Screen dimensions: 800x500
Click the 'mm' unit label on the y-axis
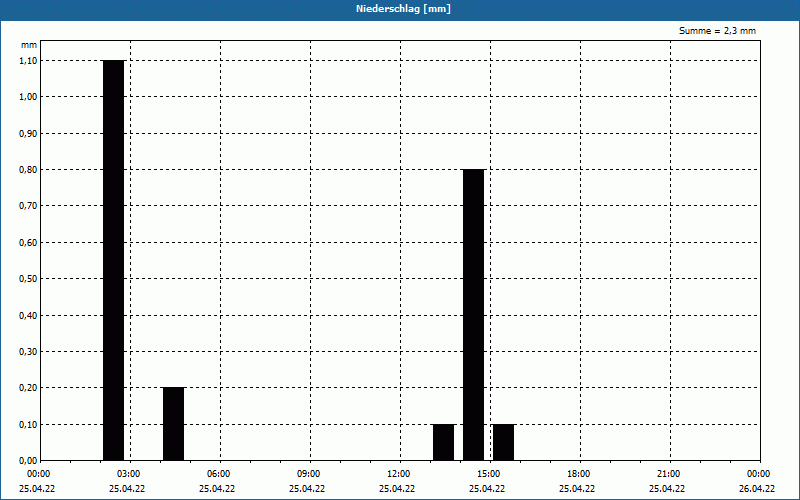click(x=29, y=45)
